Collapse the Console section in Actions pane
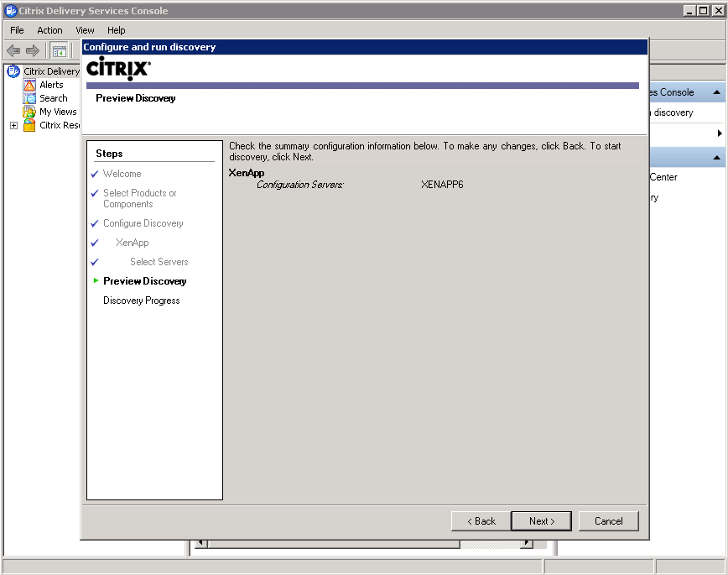Screen dimensions: 728x575 click(x=717, y=92)
